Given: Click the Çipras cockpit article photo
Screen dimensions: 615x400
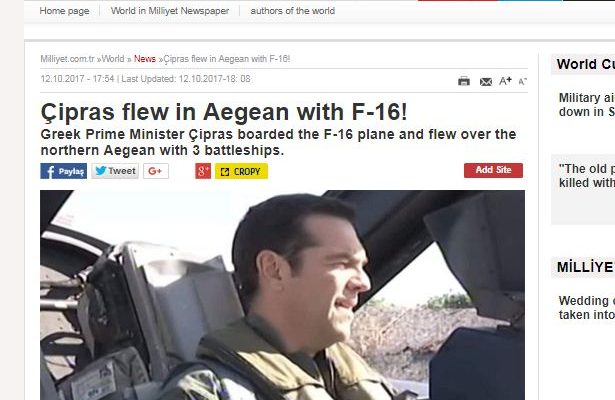Looking at the screenshot, I should tap(282, 295).
